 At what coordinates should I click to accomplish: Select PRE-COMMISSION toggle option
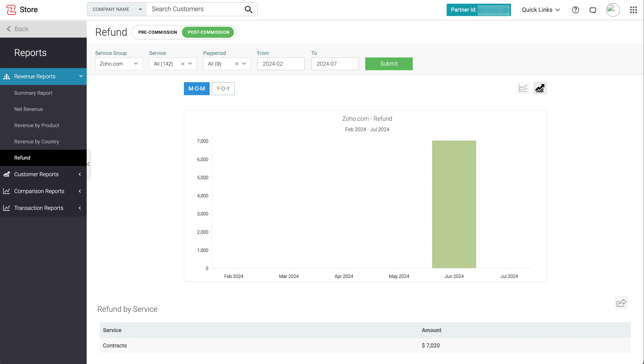point(158,32)
